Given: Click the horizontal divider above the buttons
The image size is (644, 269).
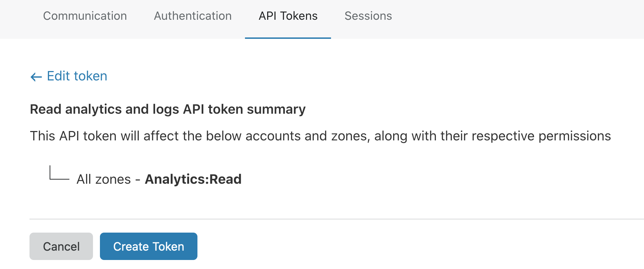Looking at the screenshot, I should coord(337,219).
